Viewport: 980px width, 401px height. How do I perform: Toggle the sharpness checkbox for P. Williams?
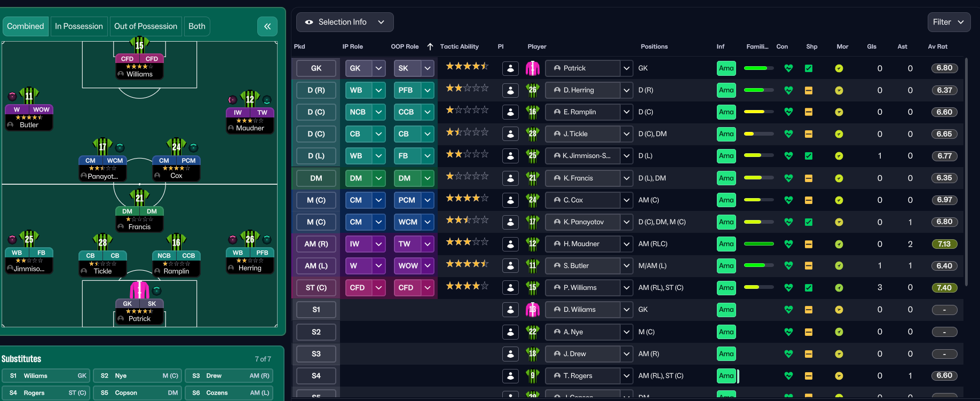808,288
